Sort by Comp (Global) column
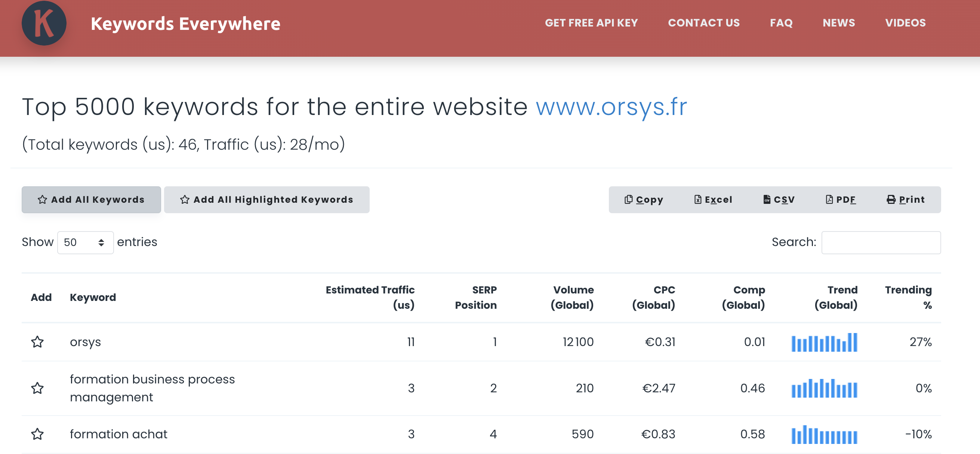 click(x=743, y=298)
